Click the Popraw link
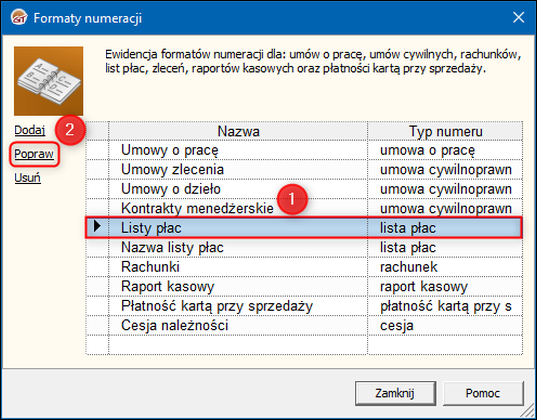This screenshot has width=537, height=420. pyautogui.click(x=34, y=154)
